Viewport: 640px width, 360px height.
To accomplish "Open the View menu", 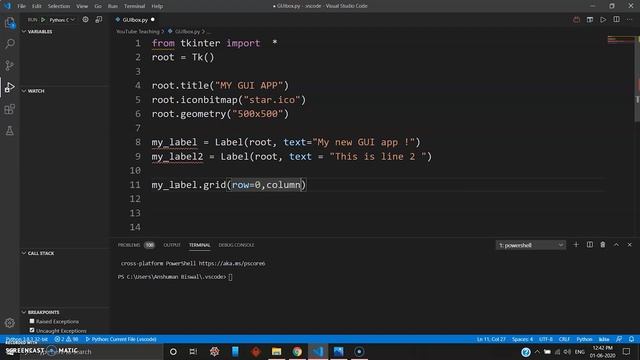I will 82,6.
